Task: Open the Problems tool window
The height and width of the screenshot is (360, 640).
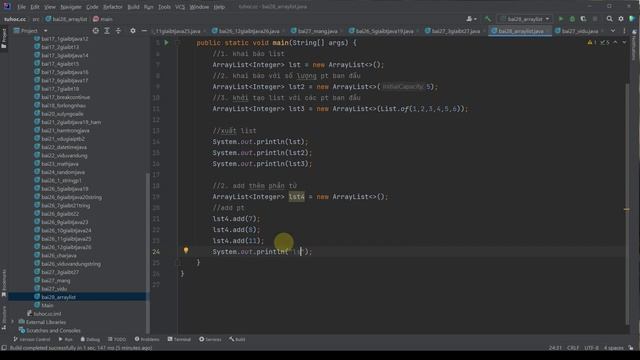Action: (147, 339)
